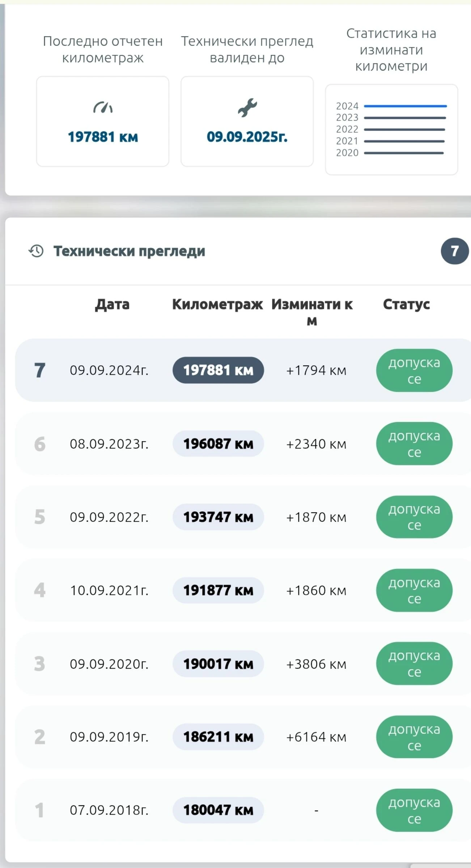
Task: Click the 193747 км mileage pill
Action: point(218,517)
